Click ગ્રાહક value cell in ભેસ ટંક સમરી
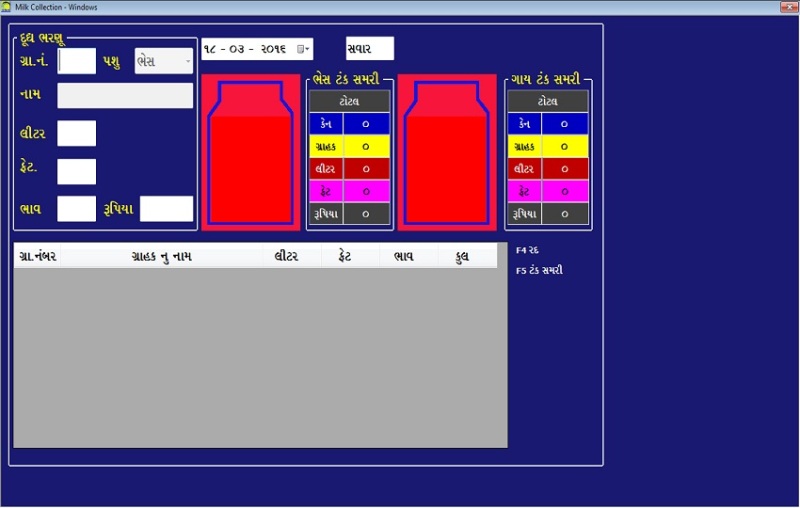The height and width of the screenshot is (508, 800). coord(366,146)
